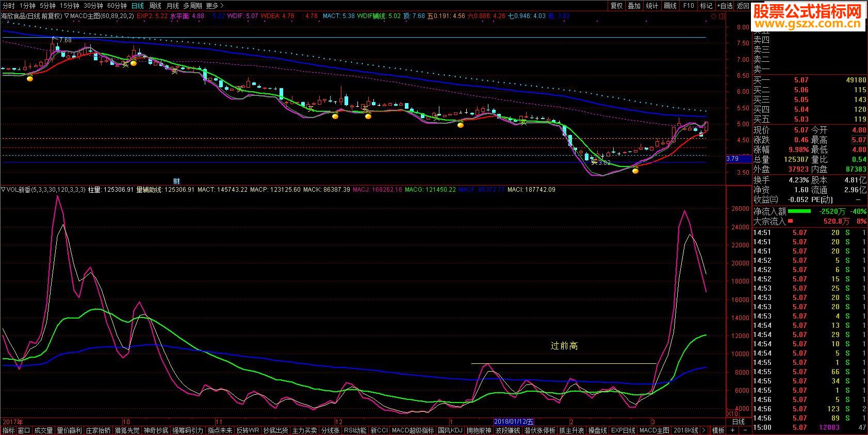
Task: Switch to the 分时 intraday chart
Action: [x=8, y=6]
